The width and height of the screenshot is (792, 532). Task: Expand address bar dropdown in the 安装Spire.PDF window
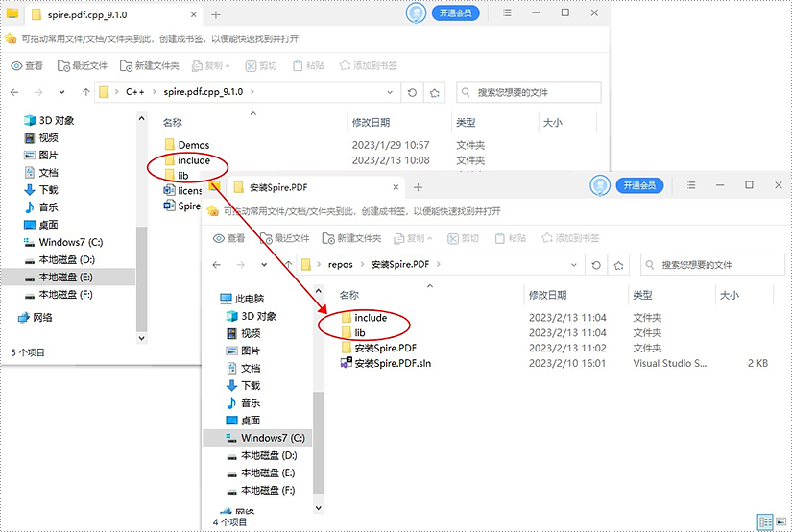click(574, 265)
